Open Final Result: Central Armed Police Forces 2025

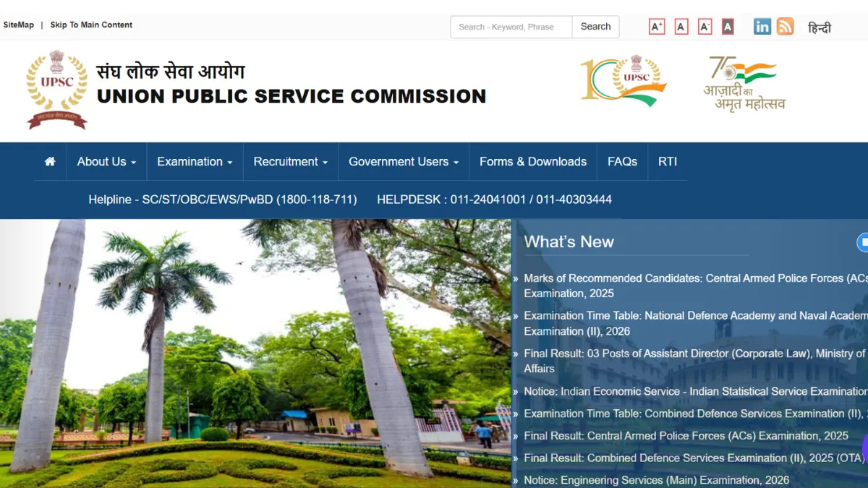click(686, 436)
